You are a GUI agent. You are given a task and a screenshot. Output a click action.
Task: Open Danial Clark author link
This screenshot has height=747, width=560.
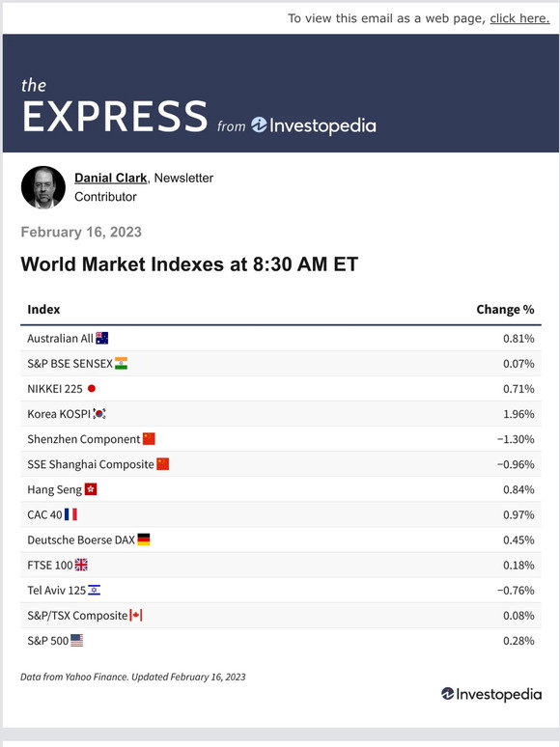pos(111,179)
